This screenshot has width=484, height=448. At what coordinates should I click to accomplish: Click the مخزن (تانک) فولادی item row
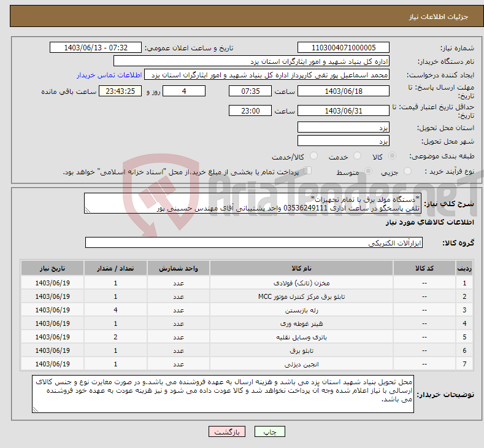(247, 283)
